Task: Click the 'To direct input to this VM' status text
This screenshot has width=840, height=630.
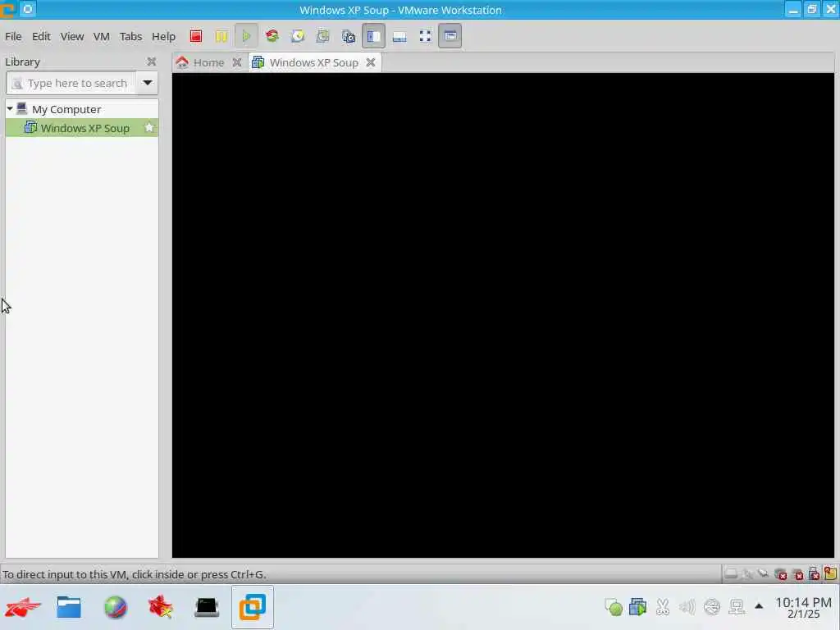Action: pos(134,574)
